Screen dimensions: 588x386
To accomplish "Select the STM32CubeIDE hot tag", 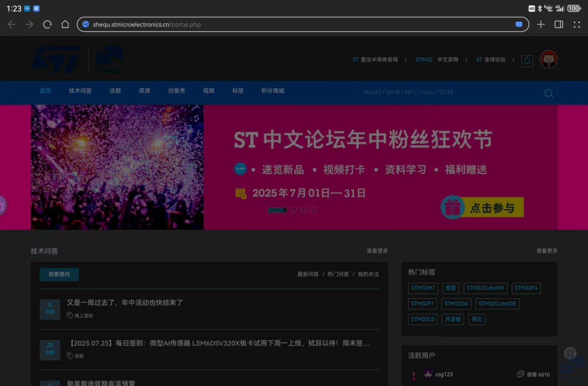I will coord(497,304).
